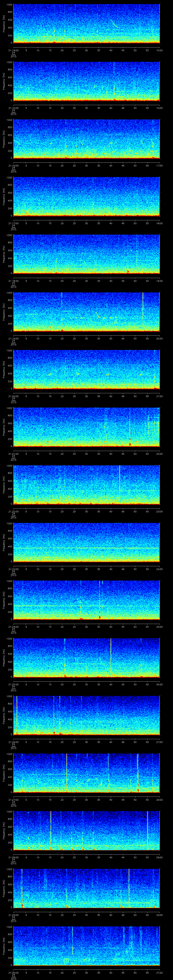Click Frequency (Hz) axis label of 21:14:00 spectrogram
Viewport: 173px width, 980px height.
[x=4, y=24]
